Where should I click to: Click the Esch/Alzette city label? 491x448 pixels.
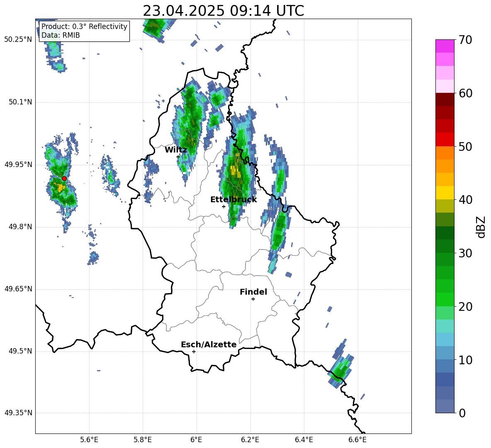click(x=209, y=344)
